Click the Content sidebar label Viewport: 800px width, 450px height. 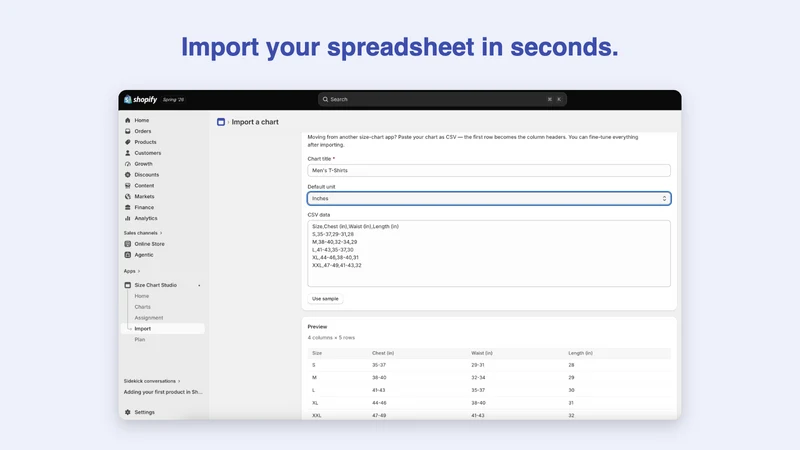[144, 186]
